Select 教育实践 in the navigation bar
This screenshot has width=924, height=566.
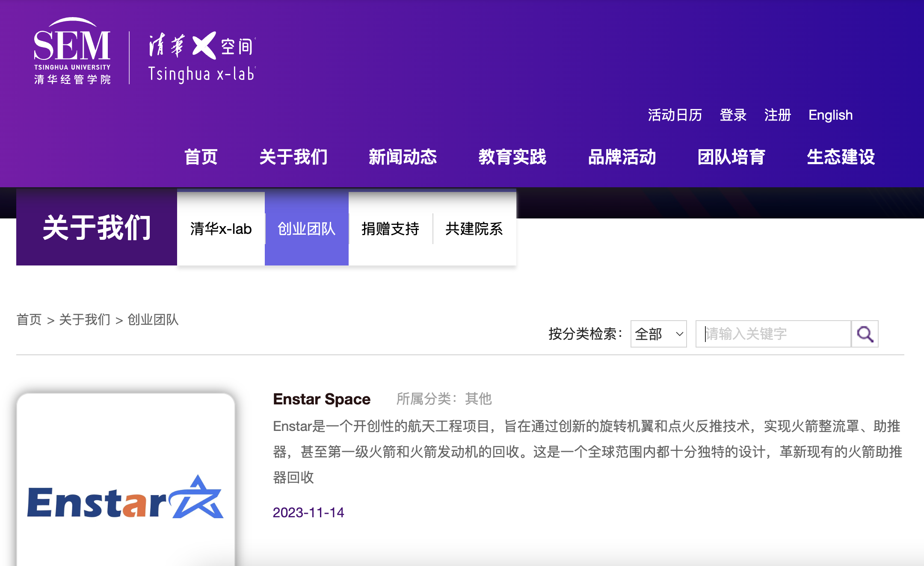(x=512, y=157)
